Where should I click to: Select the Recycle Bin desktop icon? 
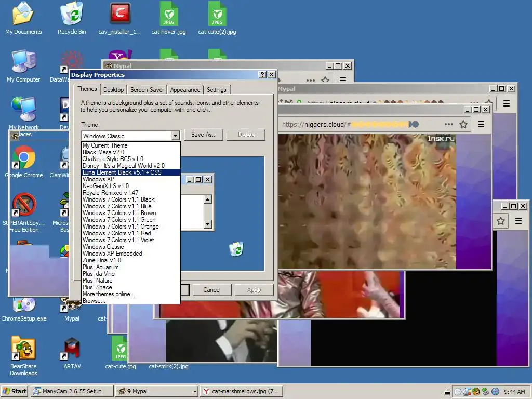point(72,19)
